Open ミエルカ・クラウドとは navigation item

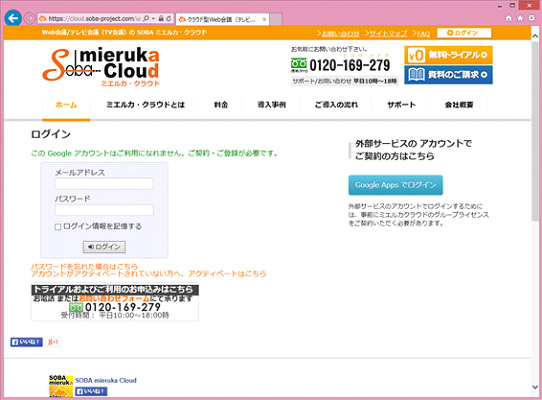click(145, 105)
